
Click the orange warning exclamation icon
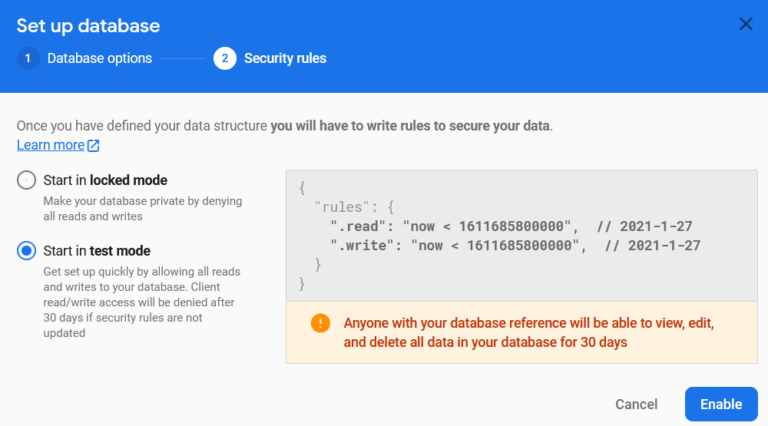click(320, 323)
